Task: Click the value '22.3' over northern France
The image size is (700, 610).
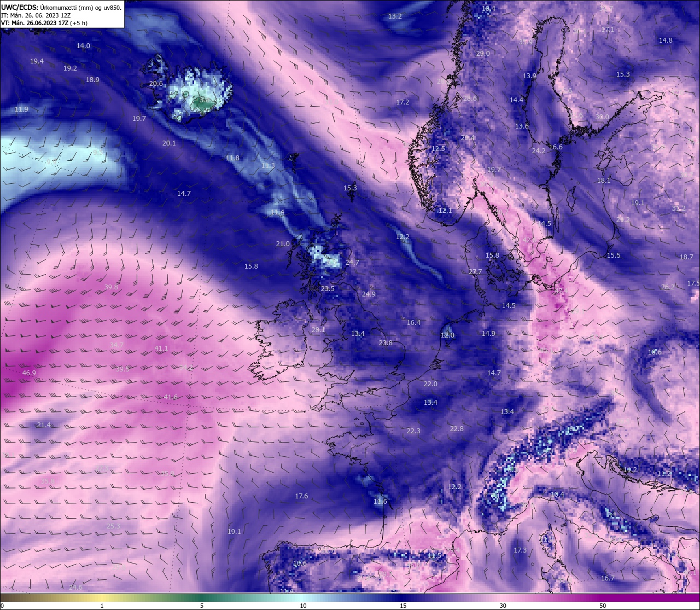Action: click(x=413, y=431)
